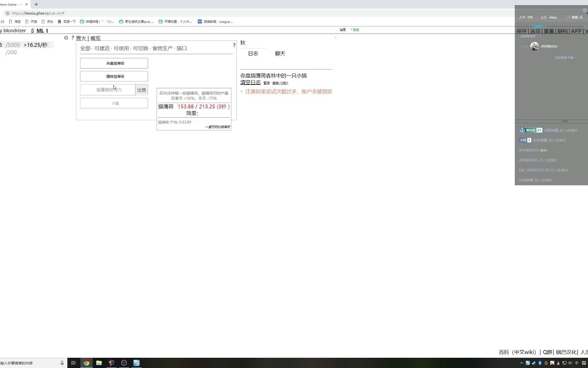Open the 开播设置 bookmark
Screen dimensions: 588x368
tap(175, 21)
